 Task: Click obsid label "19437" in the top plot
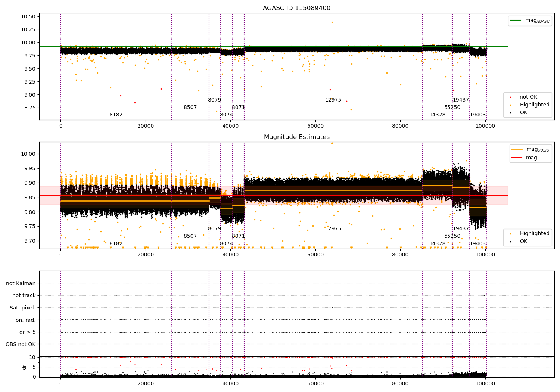point(461,100)
